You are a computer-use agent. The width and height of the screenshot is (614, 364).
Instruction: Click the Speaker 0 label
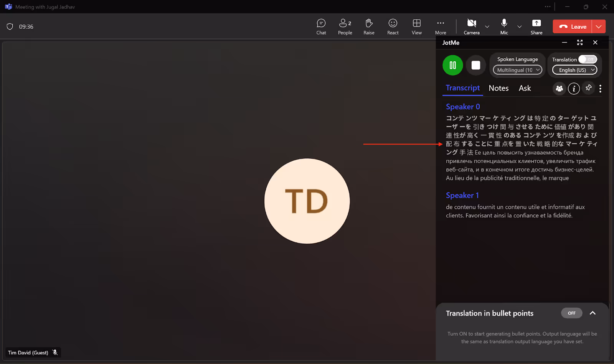(463, 107)
